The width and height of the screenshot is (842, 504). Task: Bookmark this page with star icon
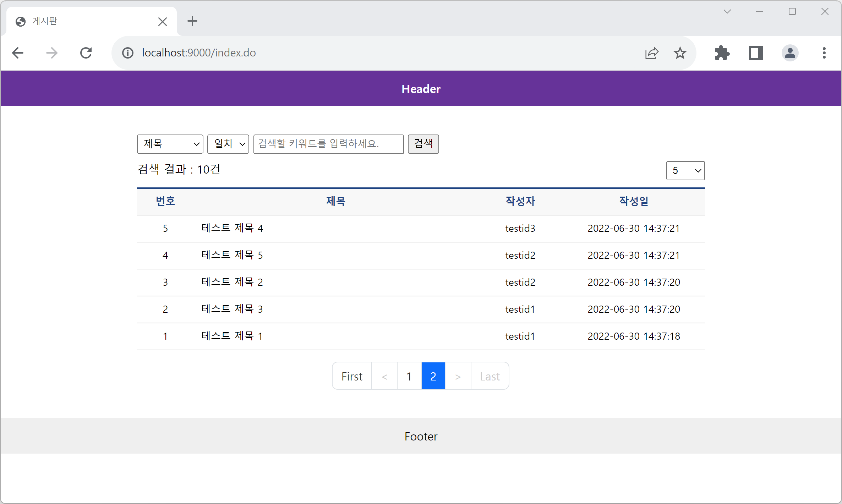(680, 53)
